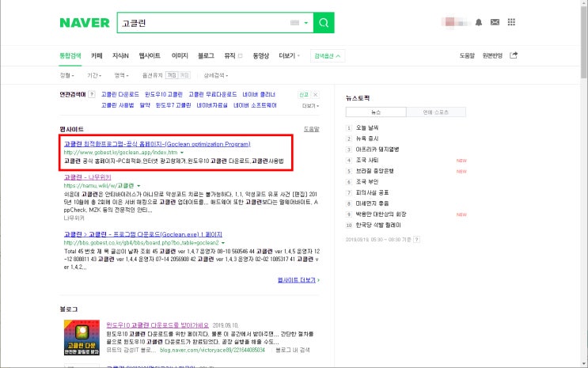Screen dimensions: 588x368
Task: Click the help icon beside news topic time
Action: (416, 239)
